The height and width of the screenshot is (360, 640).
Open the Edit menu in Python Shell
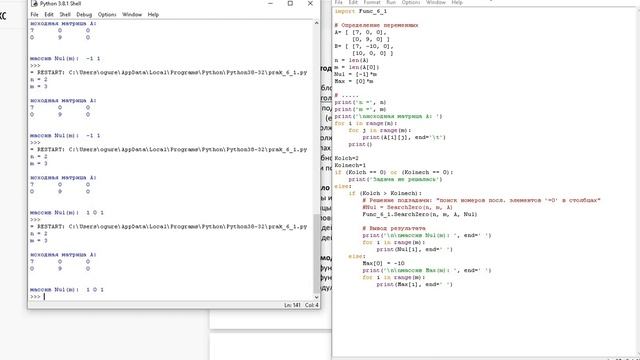coord(49,14)
